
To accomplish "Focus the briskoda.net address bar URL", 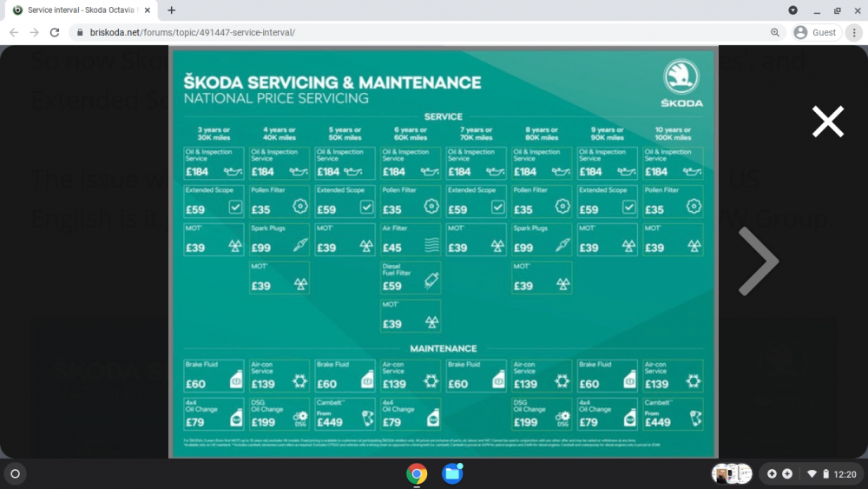I will [192, 33].
